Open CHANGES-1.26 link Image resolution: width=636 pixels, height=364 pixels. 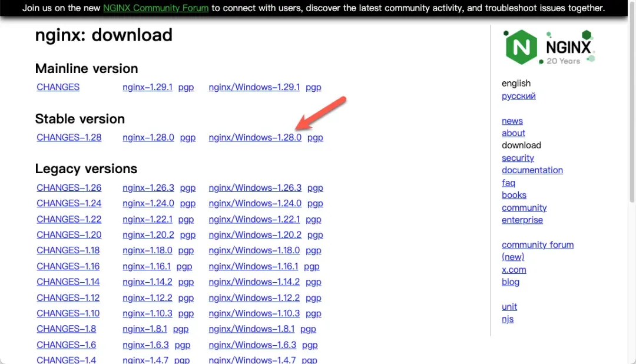[x=69, y=187]
